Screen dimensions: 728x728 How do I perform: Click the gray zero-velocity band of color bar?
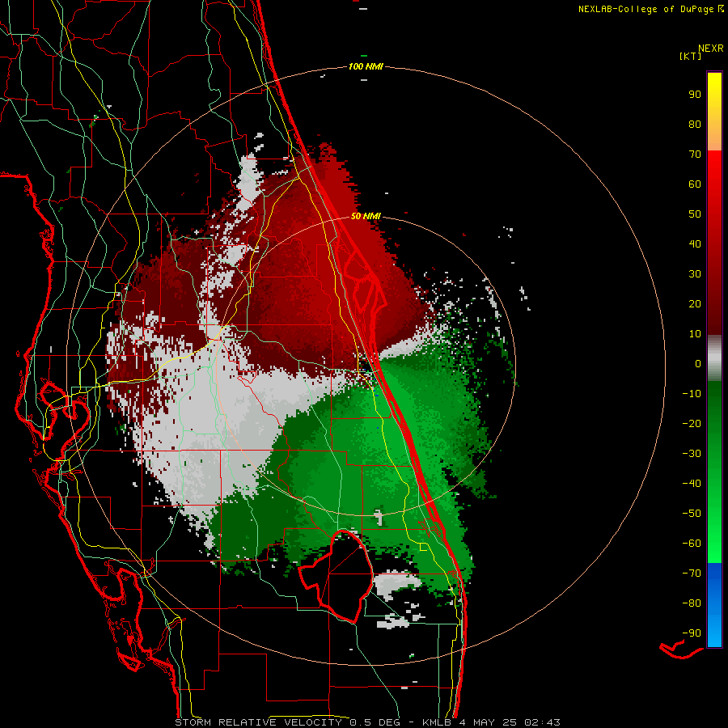coord(714,358)
